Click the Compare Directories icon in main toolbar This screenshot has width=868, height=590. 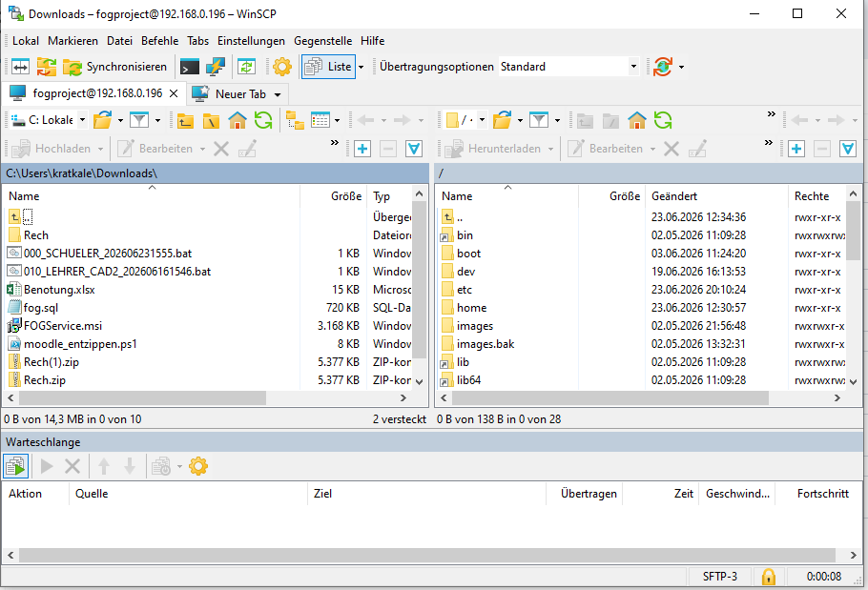[20, 67]
